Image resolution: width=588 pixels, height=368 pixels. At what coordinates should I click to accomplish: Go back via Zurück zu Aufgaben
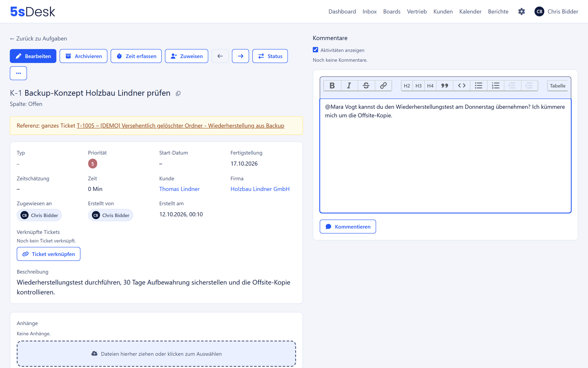(x=38, y=38)
